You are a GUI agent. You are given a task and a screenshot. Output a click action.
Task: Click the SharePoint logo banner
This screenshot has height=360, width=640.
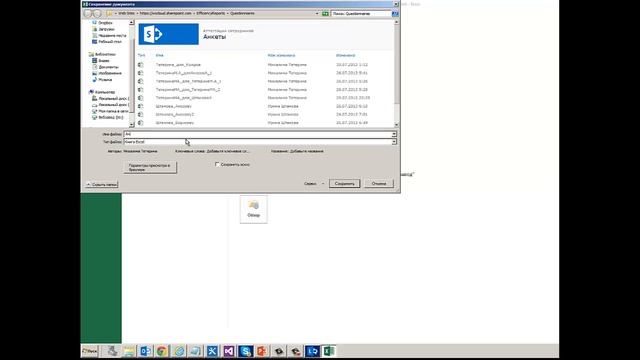tap(169, 34)
